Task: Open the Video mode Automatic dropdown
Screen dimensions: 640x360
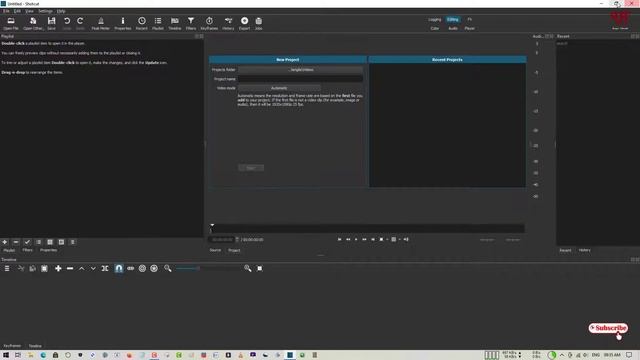Action: pos(279,88)
